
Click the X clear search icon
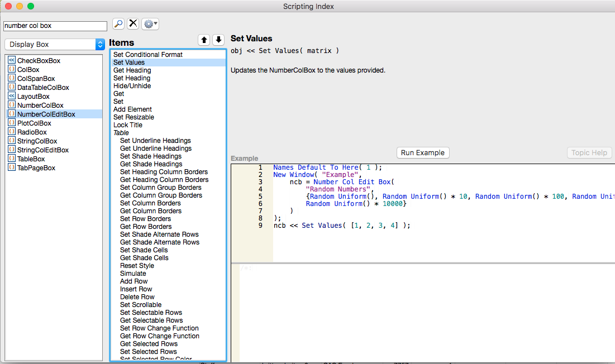[133, 23]
